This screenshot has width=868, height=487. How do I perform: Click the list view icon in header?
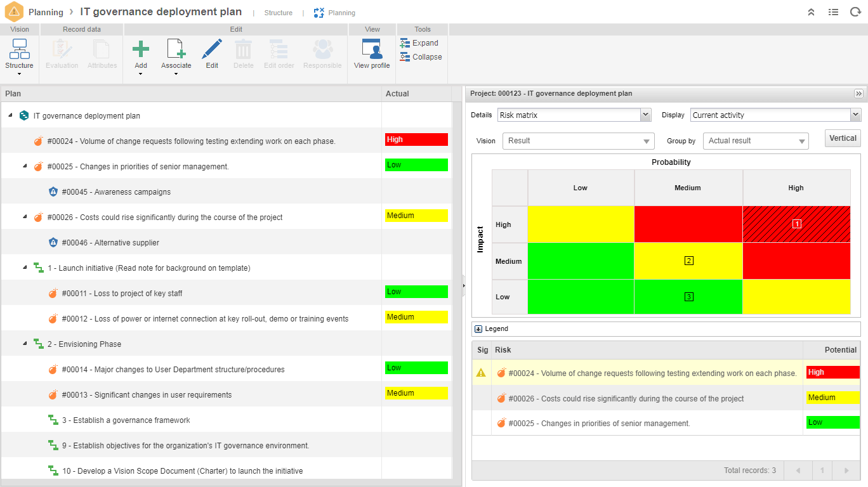pyautogui.click(x=833, y=12)
